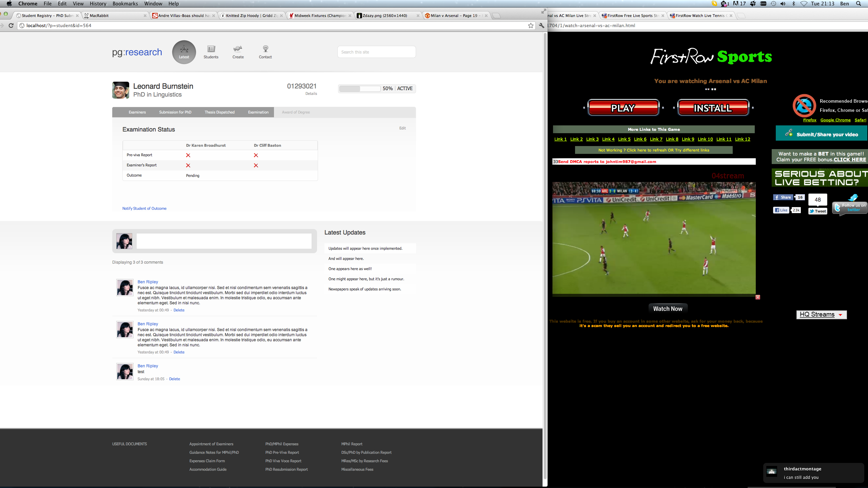This screenshot has width=868, height=488.
Task: Click Karen Broadhurst Examiner's Report cross
Action: [188, 165]
